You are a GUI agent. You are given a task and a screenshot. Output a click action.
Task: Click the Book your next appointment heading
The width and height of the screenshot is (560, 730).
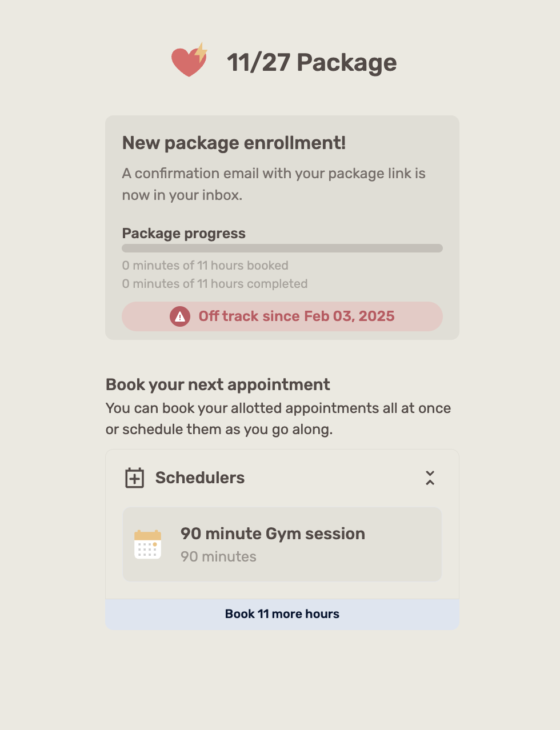pyautogui.click(x=218, y=384)
